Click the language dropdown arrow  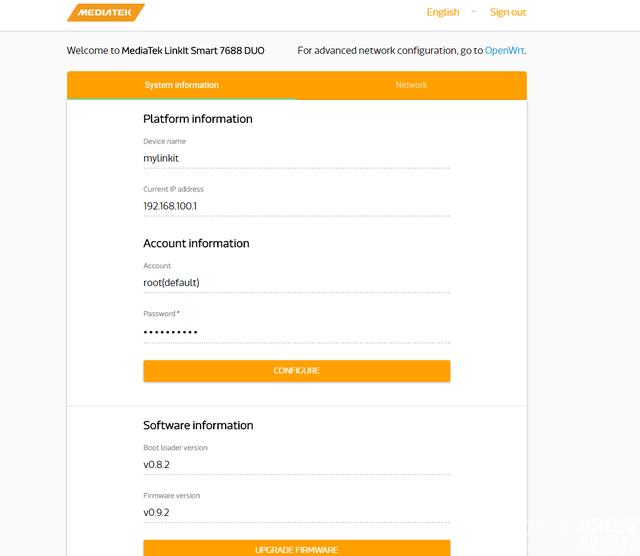(473, 11)
